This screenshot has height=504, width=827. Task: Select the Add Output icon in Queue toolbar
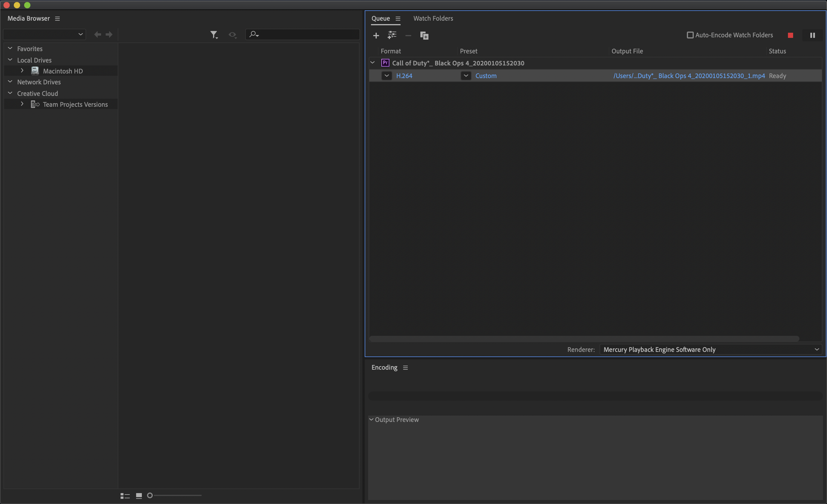392,35
